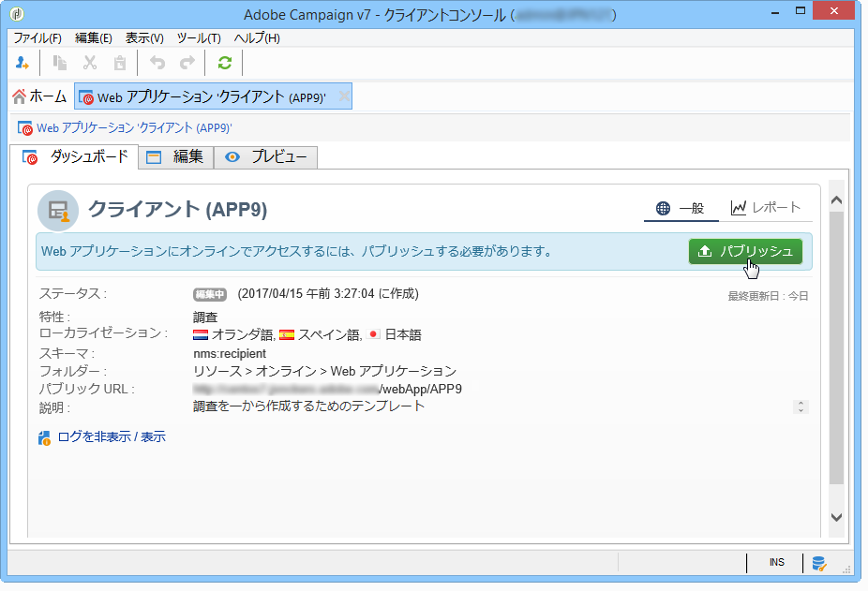The height and width of the screenshot is (591, 868).
Task: Click the scrollbar down arrow
Action: [836, 517]
